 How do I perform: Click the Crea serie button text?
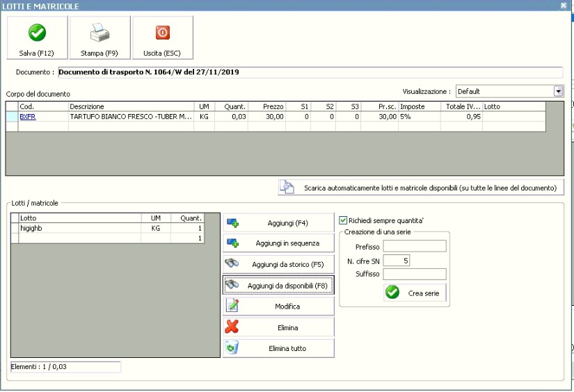coord(424,293)
